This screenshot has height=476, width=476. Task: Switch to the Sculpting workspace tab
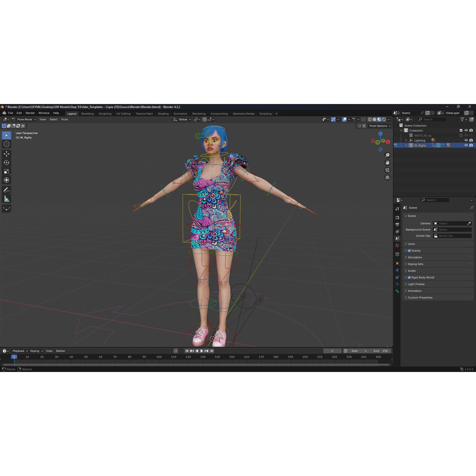tap(105, 114)
